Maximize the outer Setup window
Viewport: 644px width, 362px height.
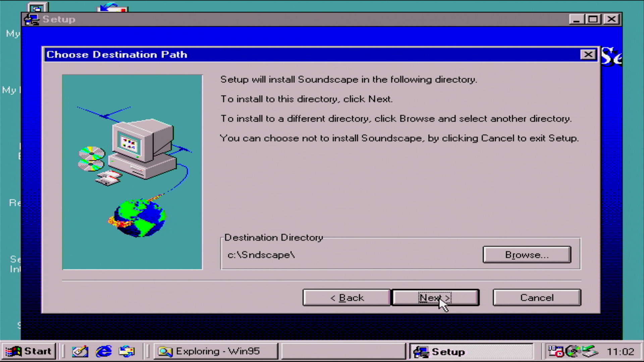[x=593, y=19]
